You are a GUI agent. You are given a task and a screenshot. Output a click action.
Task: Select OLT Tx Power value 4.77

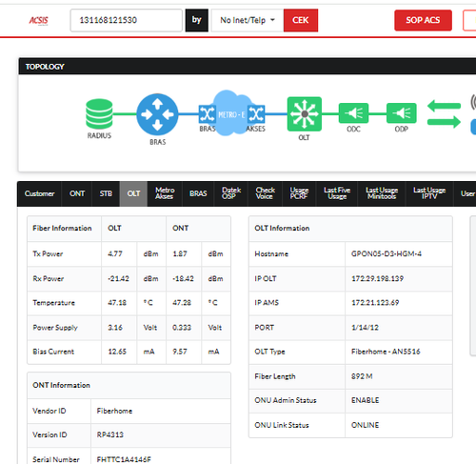(x=115, y=254)
